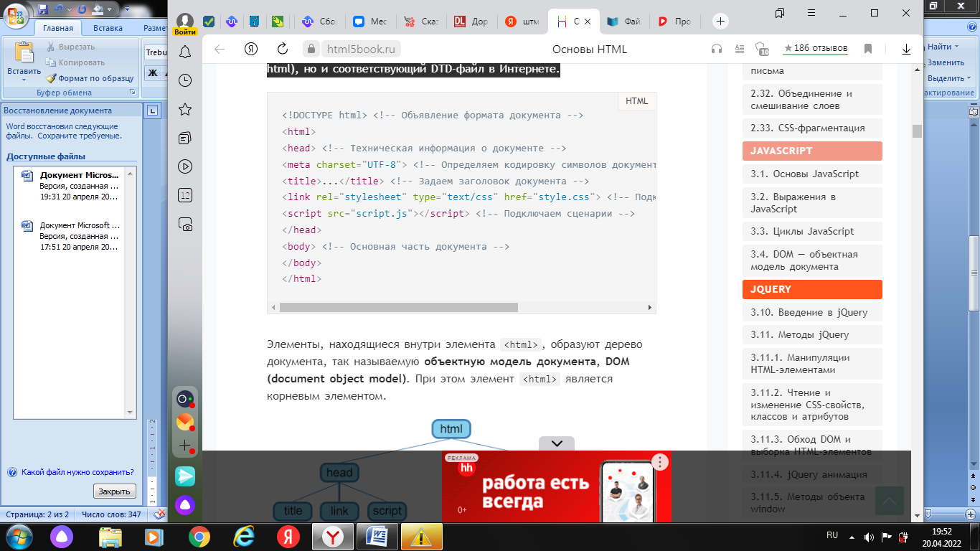The width and height of the screenshot is (980, 551).
Task: Redo action in Word quick access toolbar
Action: (81, 9)
